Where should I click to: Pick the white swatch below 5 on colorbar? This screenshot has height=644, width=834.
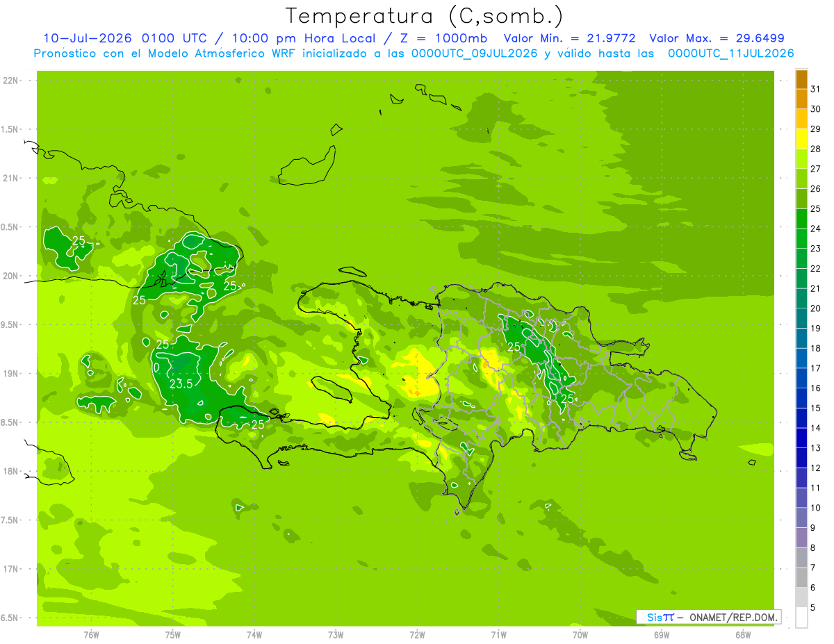[801, 618]
